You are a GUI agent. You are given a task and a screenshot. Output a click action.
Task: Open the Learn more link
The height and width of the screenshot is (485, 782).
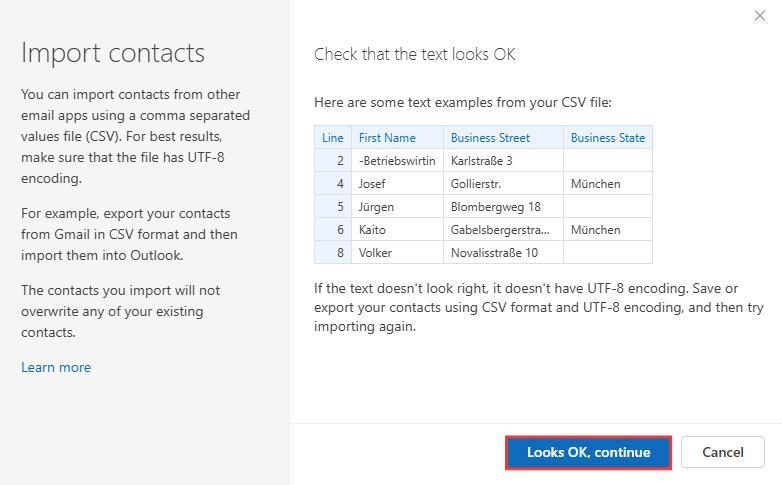[x=56, y=367]
